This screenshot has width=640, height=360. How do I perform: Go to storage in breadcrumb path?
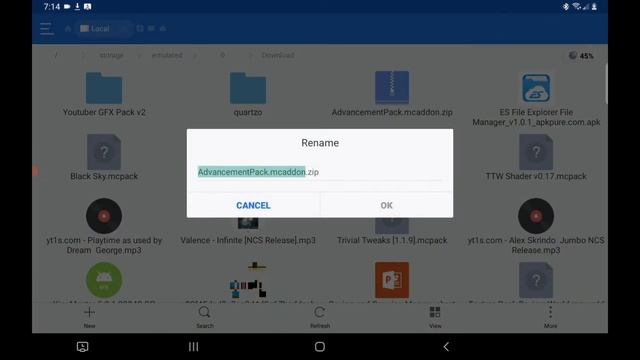(x=111, y=55)
